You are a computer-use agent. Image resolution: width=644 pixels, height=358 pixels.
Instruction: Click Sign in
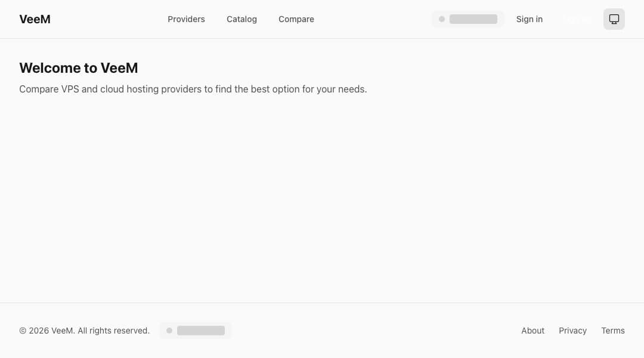coord(530,19)
